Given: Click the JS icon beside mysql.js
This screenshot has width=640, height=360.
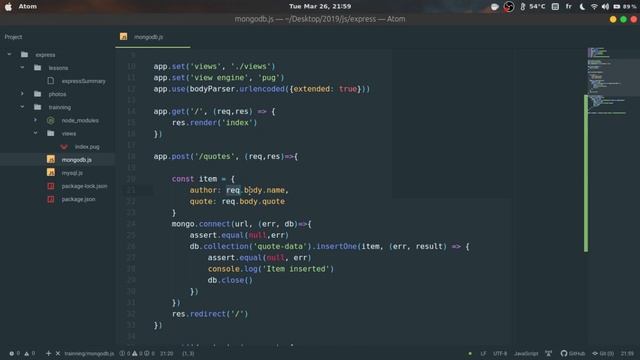Looking at the screenshot, I should [51, 173].
